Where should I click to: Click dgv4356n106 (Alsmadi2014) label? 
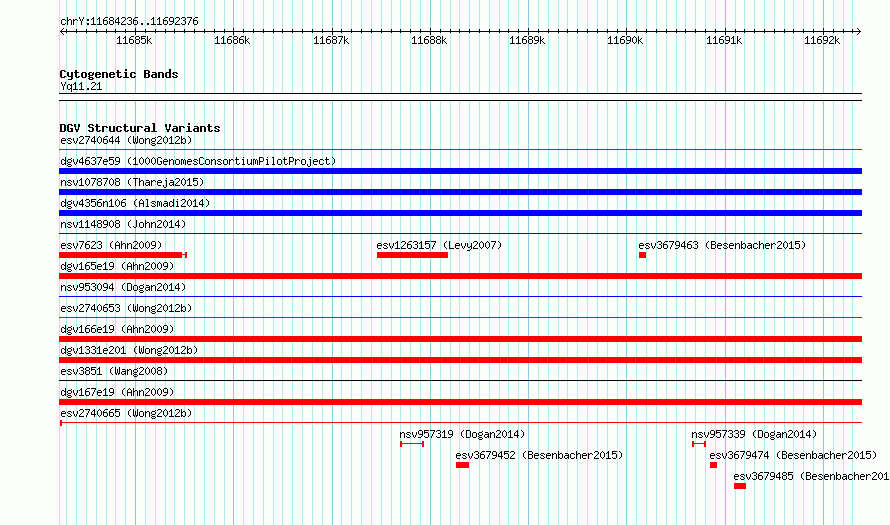pos(135,203)
